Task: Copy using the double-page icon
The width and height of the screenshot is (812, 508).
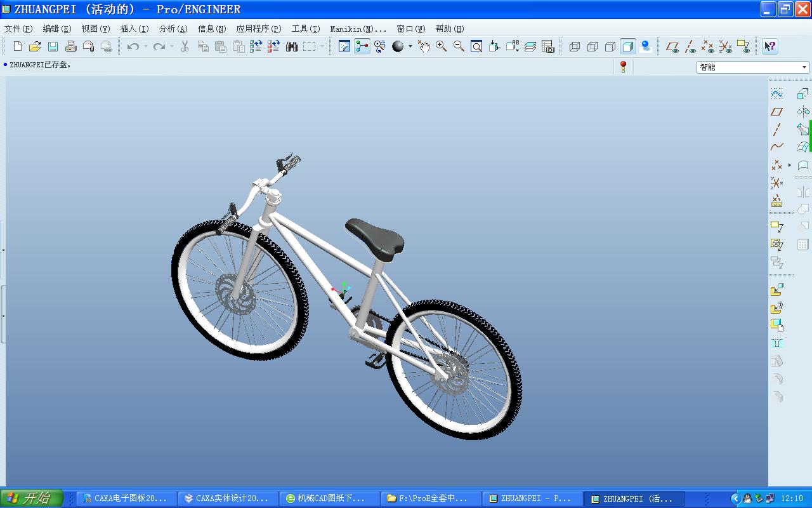Action: pos(203,46)
